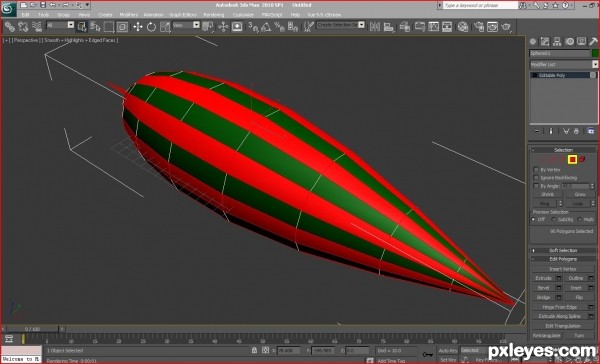The image size is (600, 364).
Task: Toggle Window/Crossing selection mode
Action: pyautogui.click(x=122, y=26)
